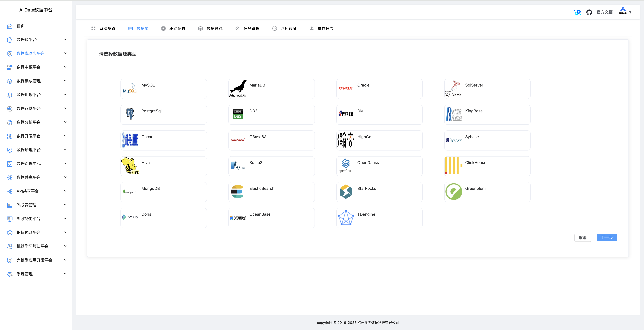644x330 pixels.
Task: Click the GitHub icon in header
Action: coord(589,12)
